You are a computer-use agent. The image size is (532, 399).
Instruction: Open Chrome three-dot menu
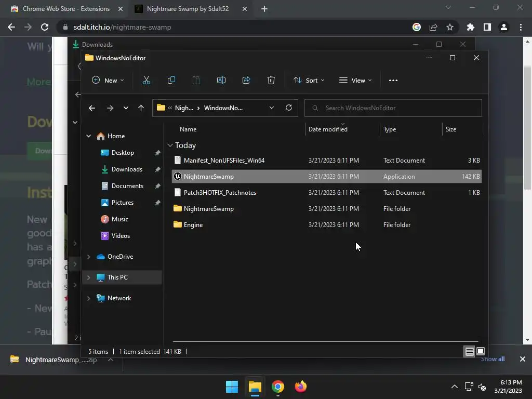521,27
